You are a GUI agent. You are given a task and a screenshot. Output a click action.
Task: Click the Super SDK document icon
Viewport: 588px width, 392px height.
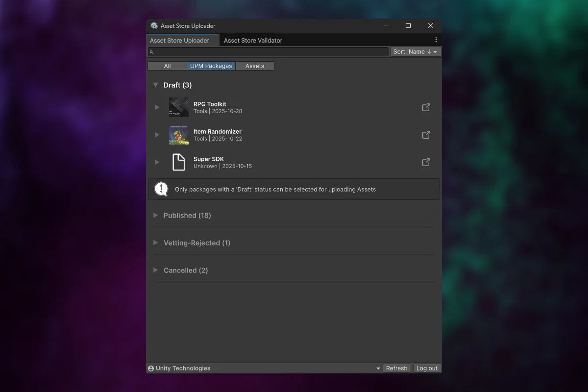pyautogui.click(x=179, y=162)
